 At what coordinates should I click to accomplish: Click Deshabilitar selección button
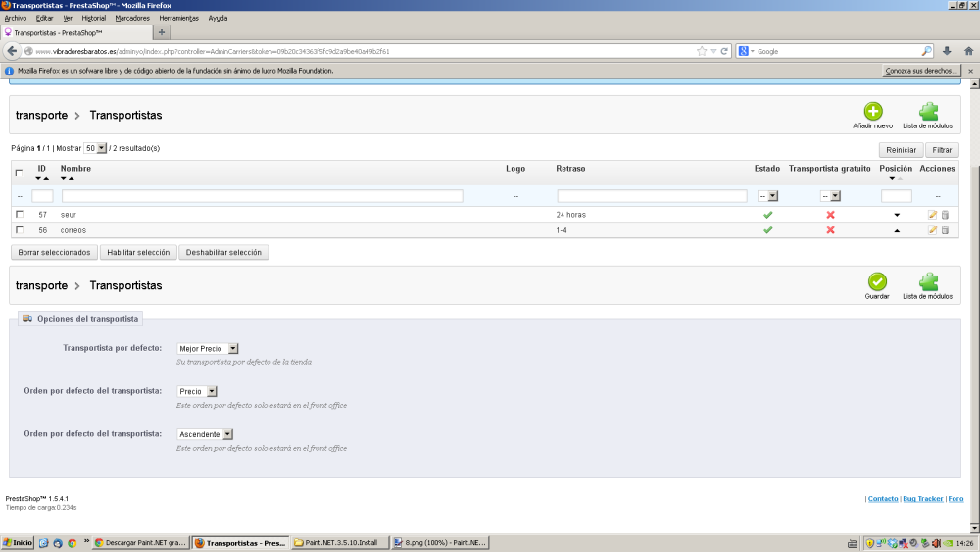click(x=223, y=253)
